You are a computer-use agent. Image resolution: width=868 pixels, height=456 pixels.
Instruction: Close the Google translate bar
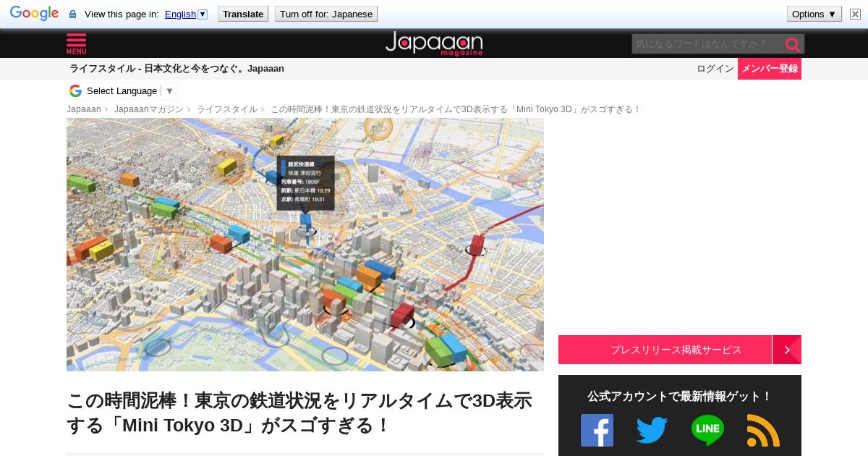pos(855,14)
